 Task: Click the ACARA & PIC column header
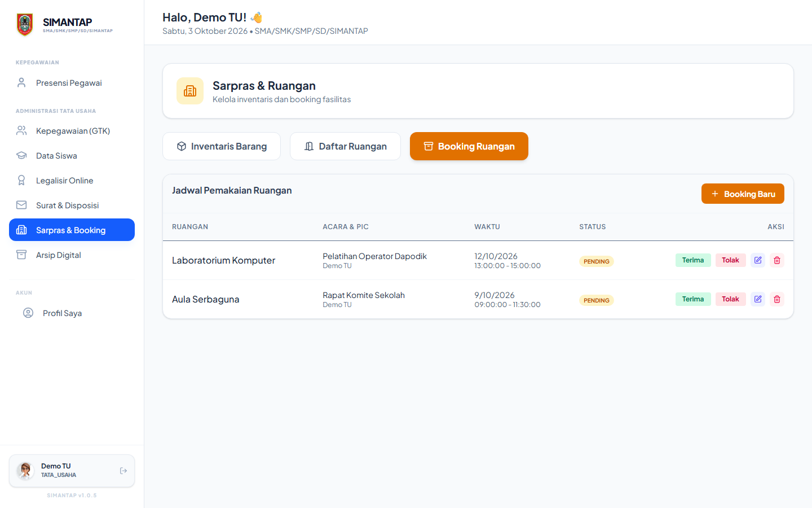tap(346, 227)
